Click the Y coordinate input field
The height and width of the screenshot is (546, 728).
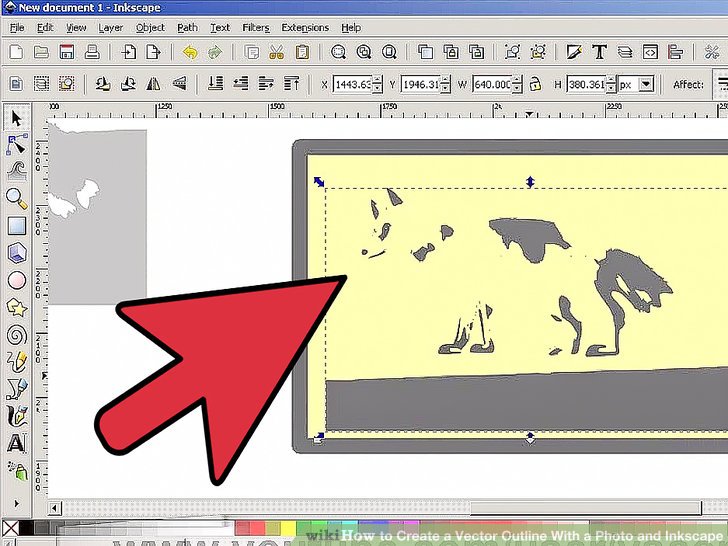(420, 84)
